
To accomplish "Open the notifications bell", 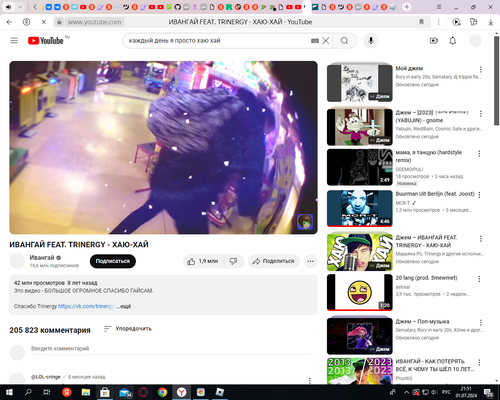I will 453,41.
